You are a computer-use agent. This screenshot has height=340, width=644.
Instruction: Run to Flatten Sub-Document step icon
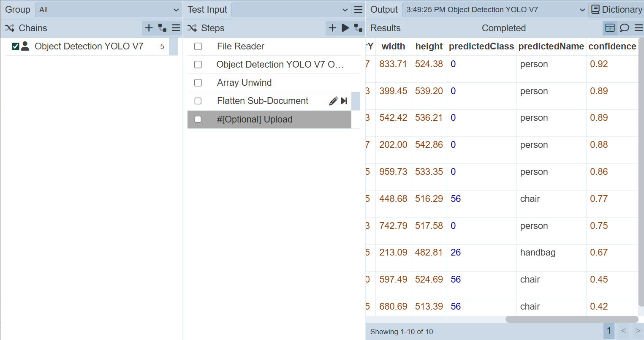(344, 101)
